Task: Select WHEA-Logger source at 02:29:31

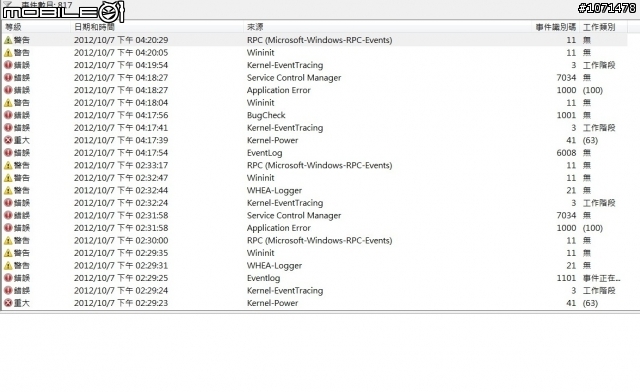Action: click(x=274, y=265)
